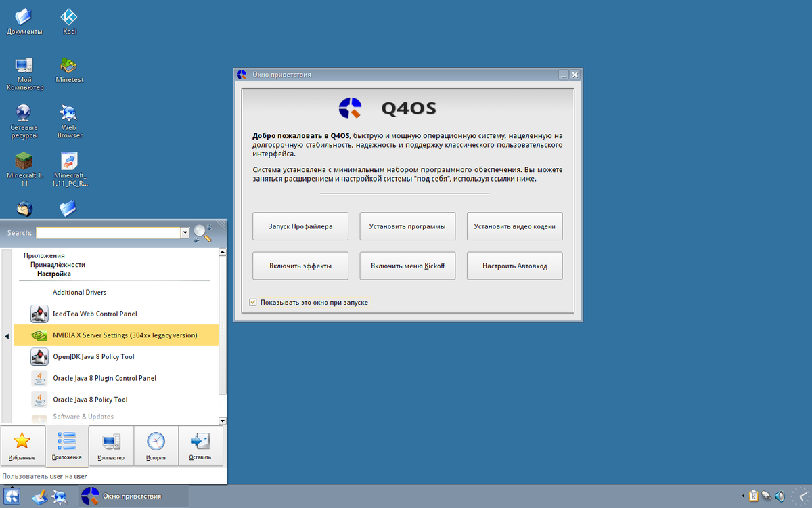Click the NVIDIA eye logo icon

(39, 335)
